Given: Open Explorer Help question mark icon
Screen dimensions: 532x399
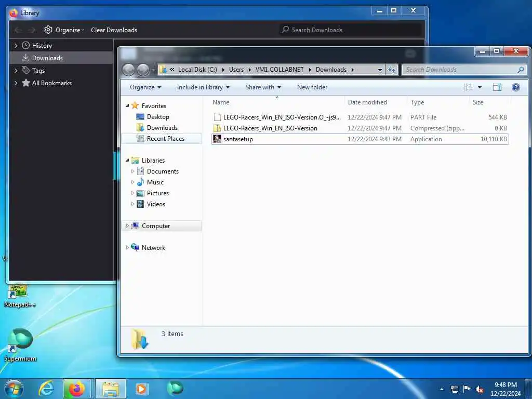Looking at the screenshot, I should [x=516, y=87].
